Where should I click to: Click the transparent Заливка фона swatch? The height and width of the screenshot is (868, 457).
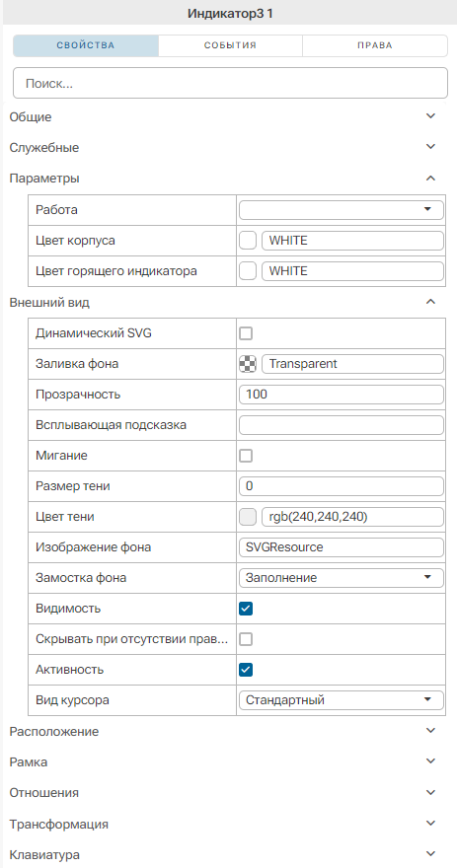[248, 364]
